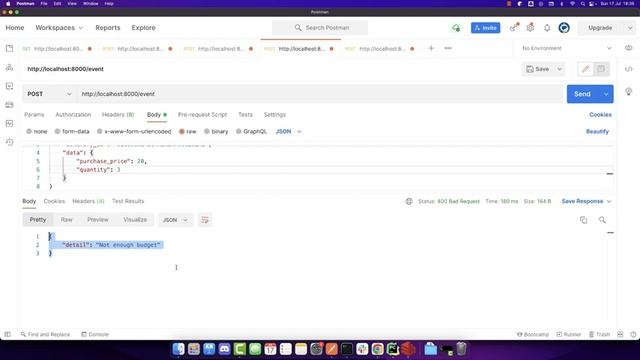640x360 pixels.
Task: Open help icon in status bar
Action: point(633,334)
